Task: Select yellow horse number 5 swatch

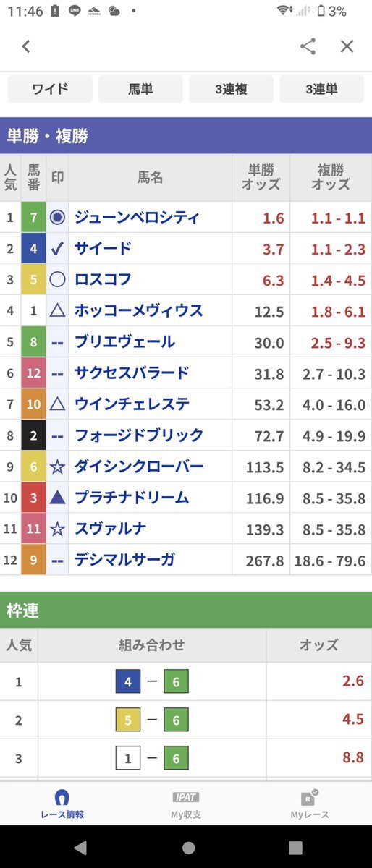Action: coord(33,280)
